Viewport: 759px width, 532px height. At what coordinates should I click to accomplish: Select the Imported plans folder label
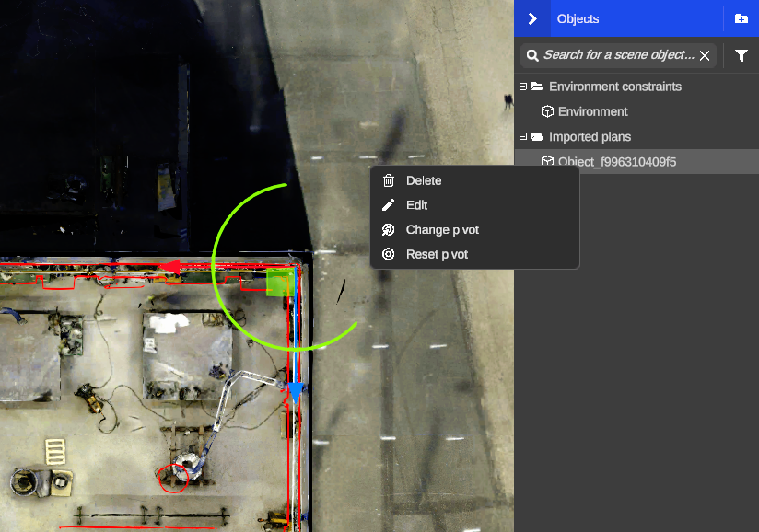click(x=590, y=137)
